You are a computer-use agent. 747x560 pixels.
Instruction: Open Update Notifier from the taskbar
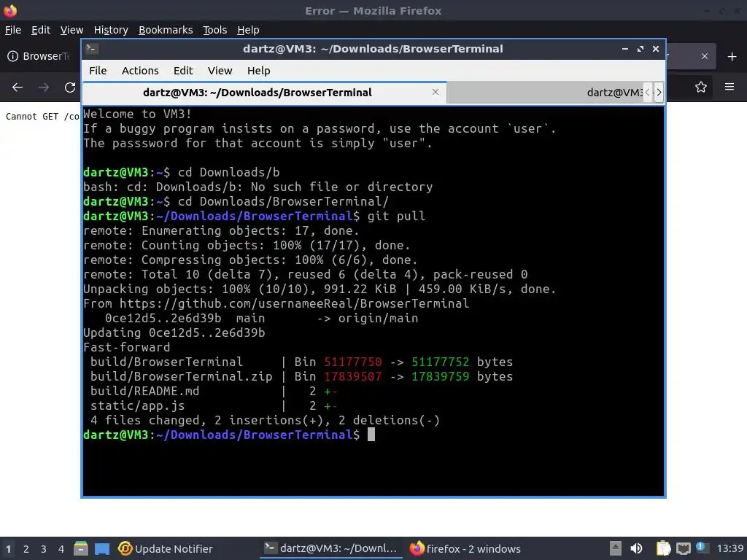point(166,548)
